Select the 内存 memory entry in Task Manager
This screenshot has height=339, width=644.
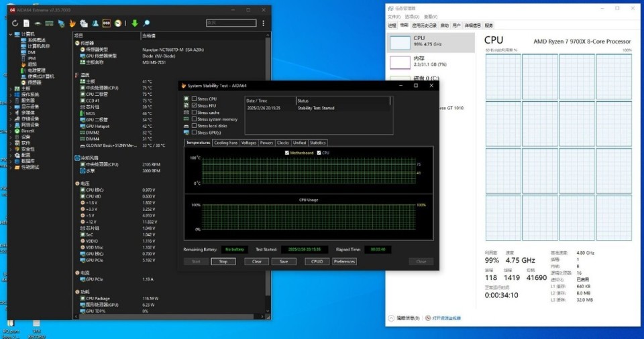click(x=431, y=62)
